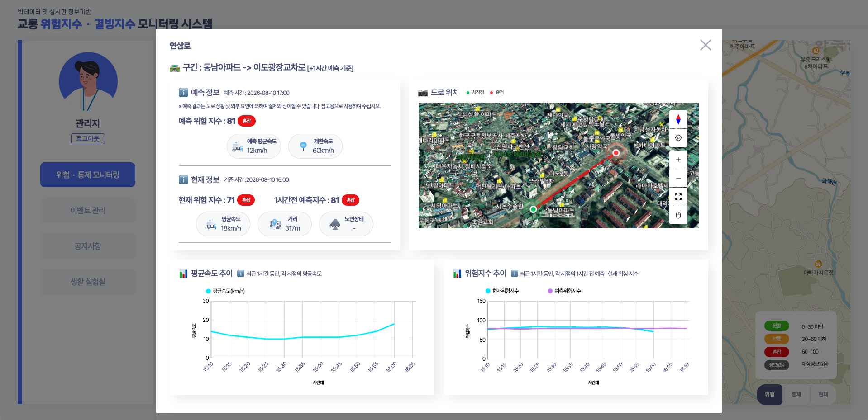The image size is (868, 420).
Task: Click the 로그아웃 button
Action: pyautogui.click(x=88, y=139)
